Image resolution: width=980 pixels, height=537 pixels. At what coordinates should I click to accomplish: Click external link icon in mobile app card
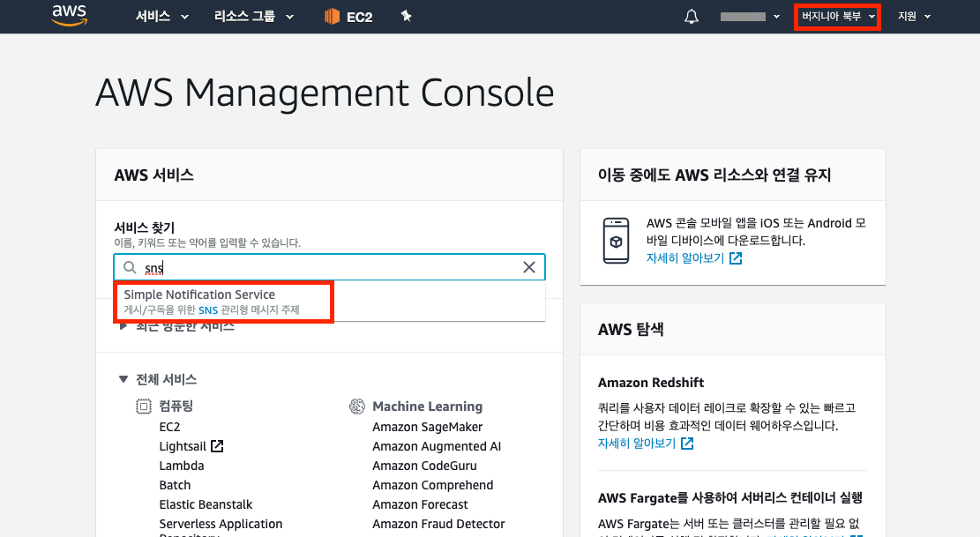tap(736, 257)
